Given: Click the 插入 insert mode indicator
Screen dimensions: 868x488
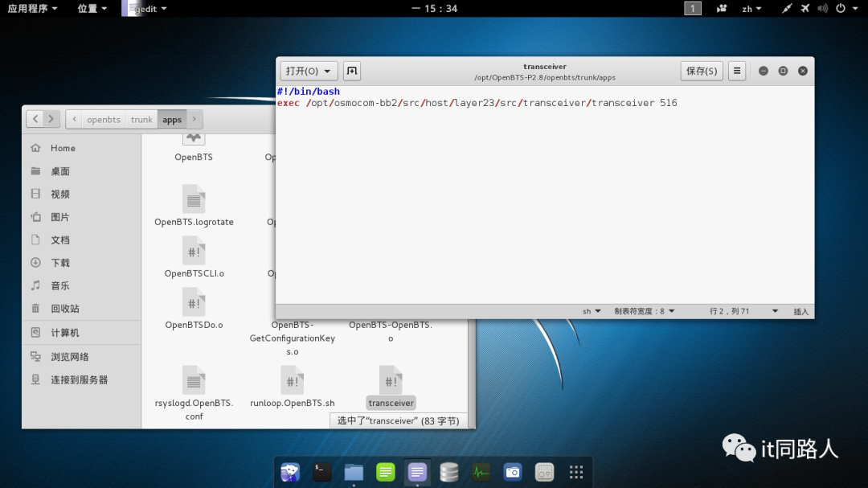Looking at the screenshot, I should [x=800, y=311].
